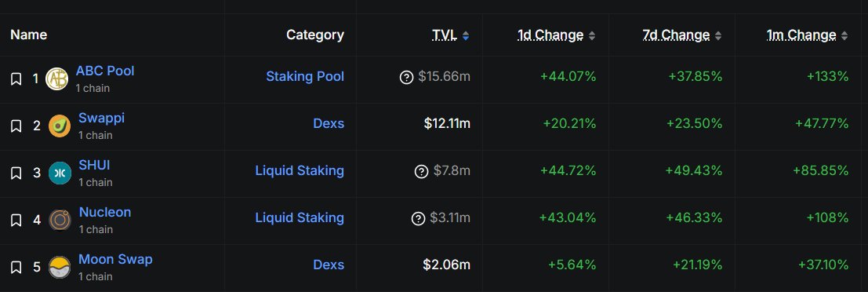Screen dimensions: 868x292
Task: Click the ABC Pool logo icon
Action: point(56,79)
